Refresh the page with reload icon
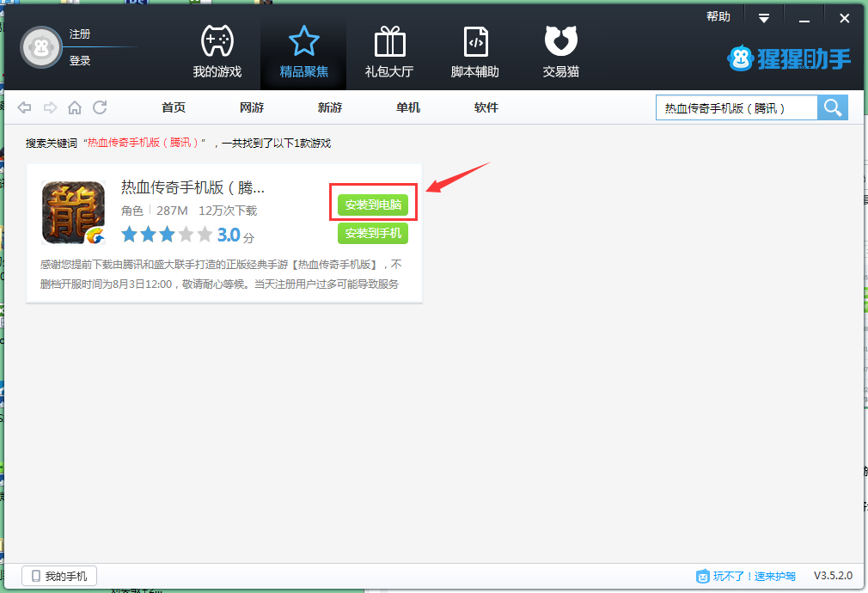The width and height of the screenshot is (868, 593). click(x=100, y=107)
